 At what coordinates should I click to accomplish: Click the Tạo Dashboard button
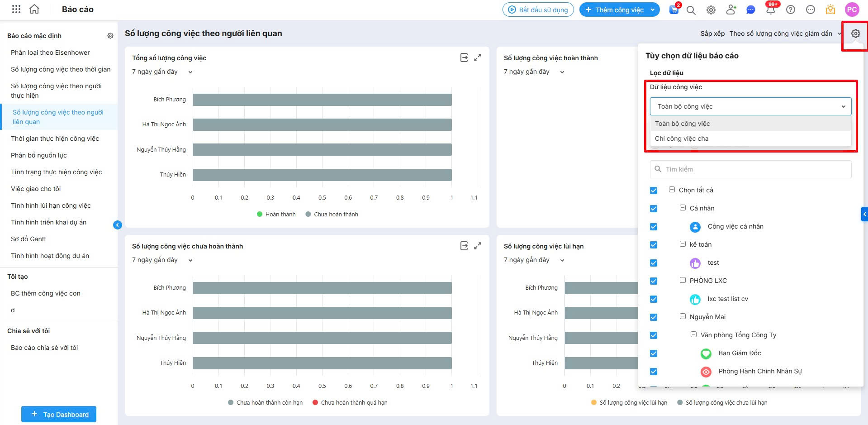(x=59, y=414)
